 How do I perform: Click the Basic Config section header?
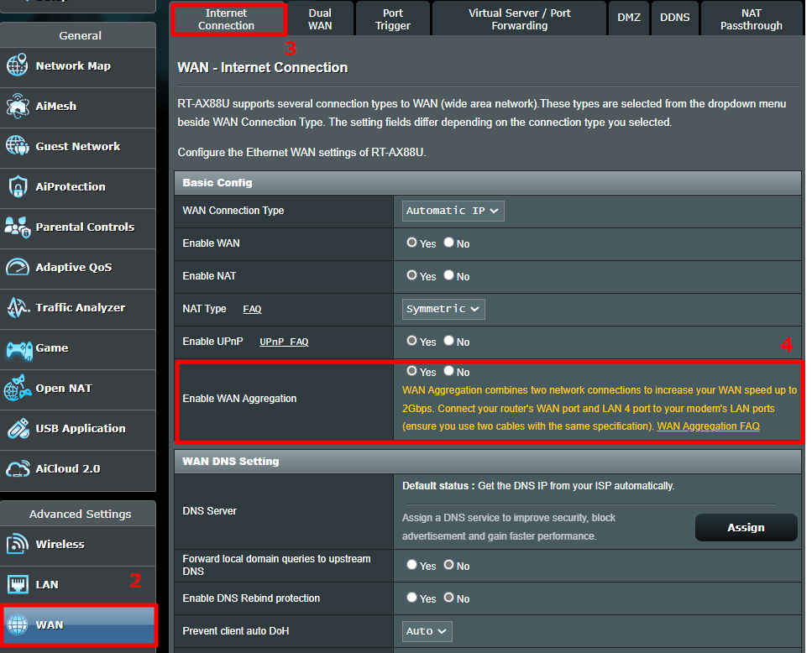(488, 183)
